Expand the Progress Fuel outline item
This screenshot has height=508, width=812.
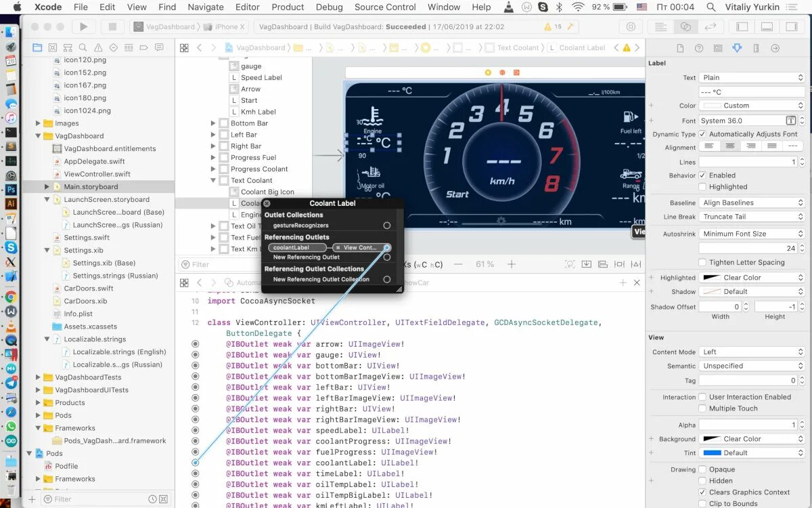tap(212, 156)
